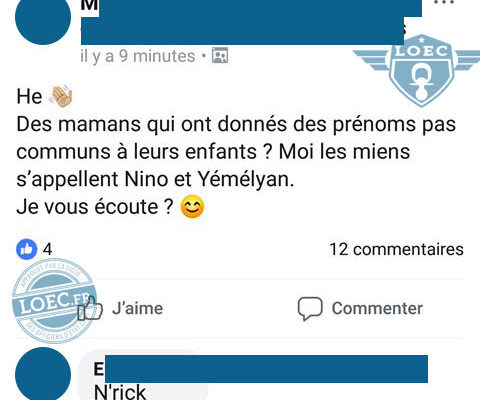Toggle the J'aime like button
This screenshot has height=400, width=480.
pyautogui.click(x=120, y=308)
